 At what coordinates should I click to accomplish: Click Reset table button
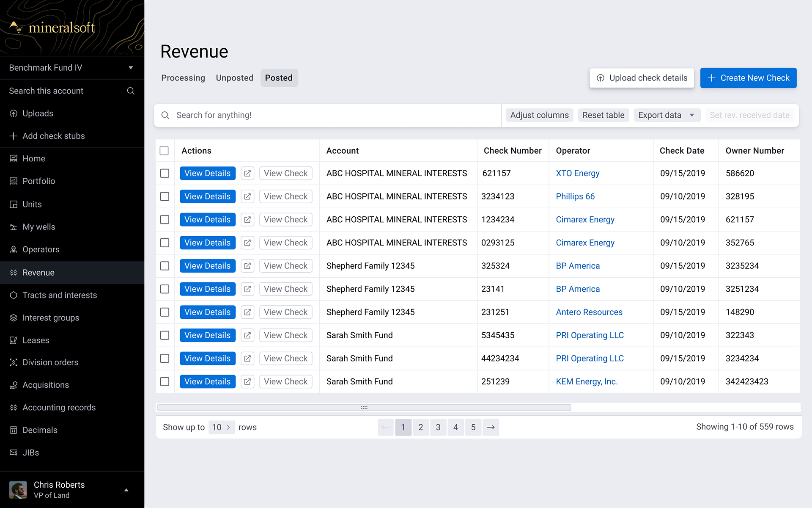tap(603, 115)
